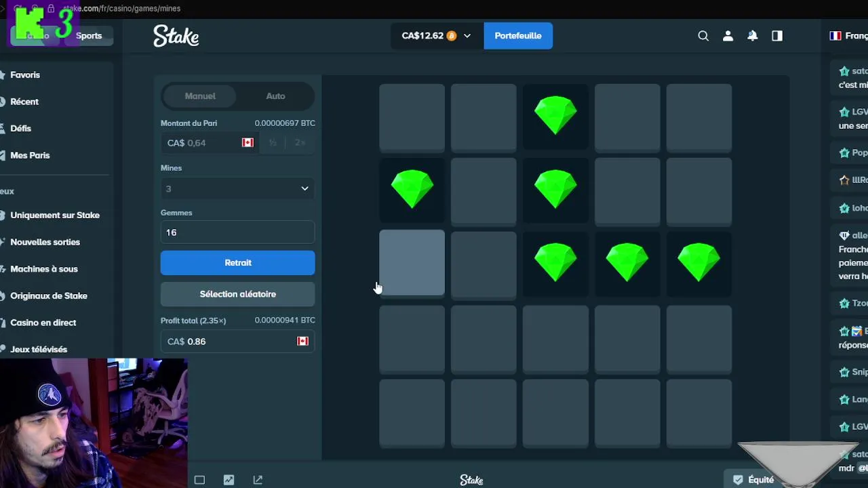Reveal the highlighted tile in third row, first column
Screen dimensions: 868x488
tap(412, 263)
